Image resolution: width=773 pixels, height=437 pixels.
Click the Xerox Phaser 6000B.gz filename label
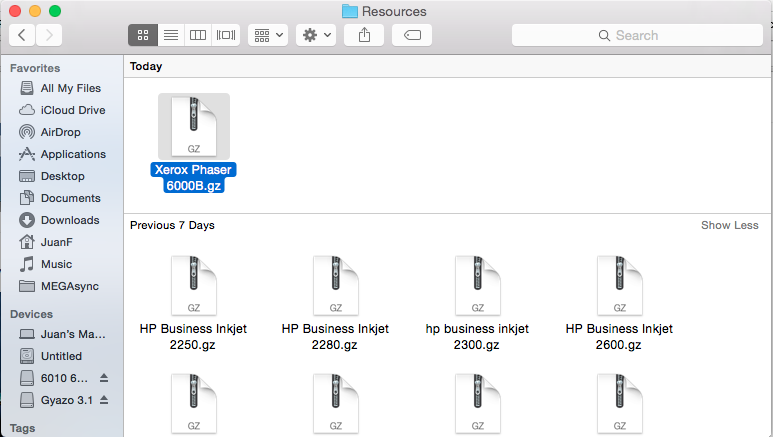point(194,178)
